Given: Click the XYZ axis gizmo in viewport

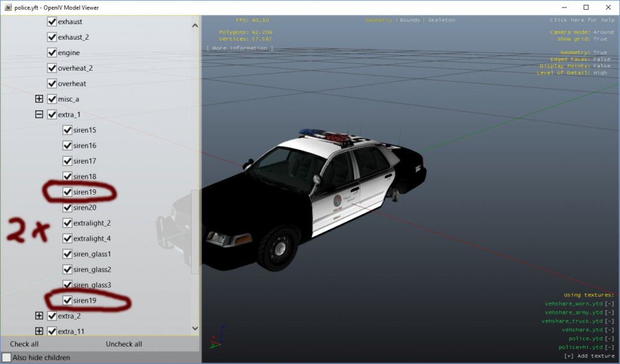Looking at the screenshot, I should [216, 337].
